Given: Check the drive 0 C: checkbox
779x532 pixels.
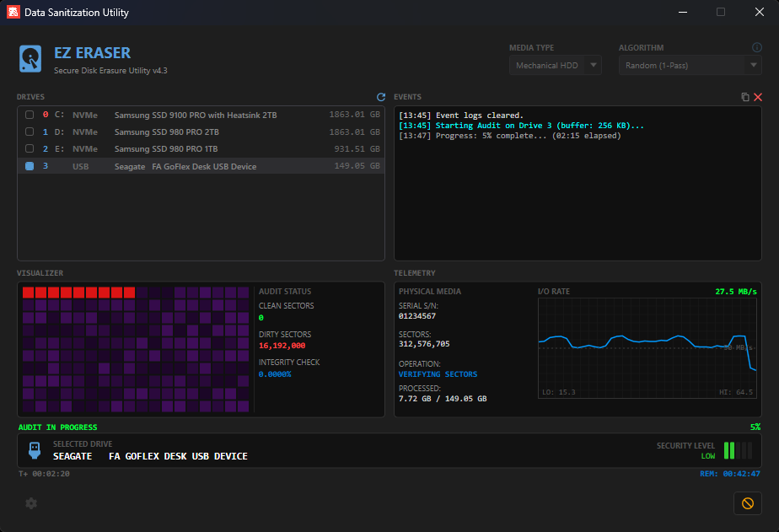Looking at the screenshot, I should pyautogui.click(x=30, y=115).
